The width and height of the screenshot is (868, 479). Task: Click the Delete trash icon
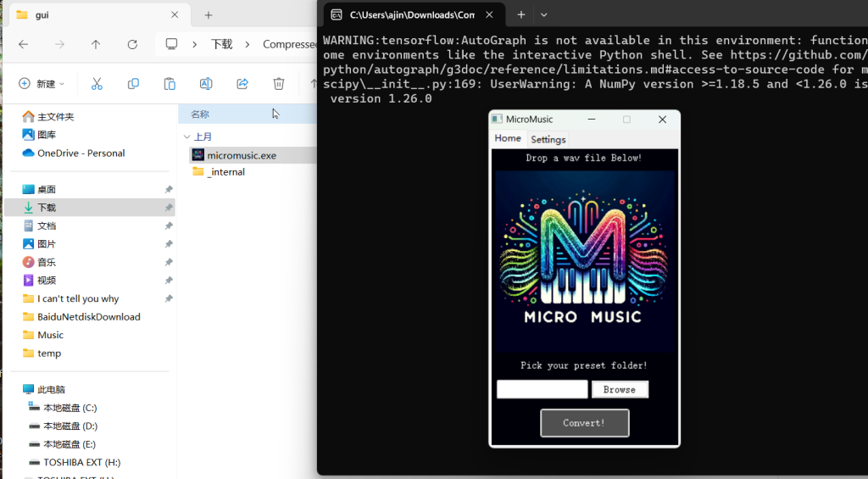click(278, 84)
